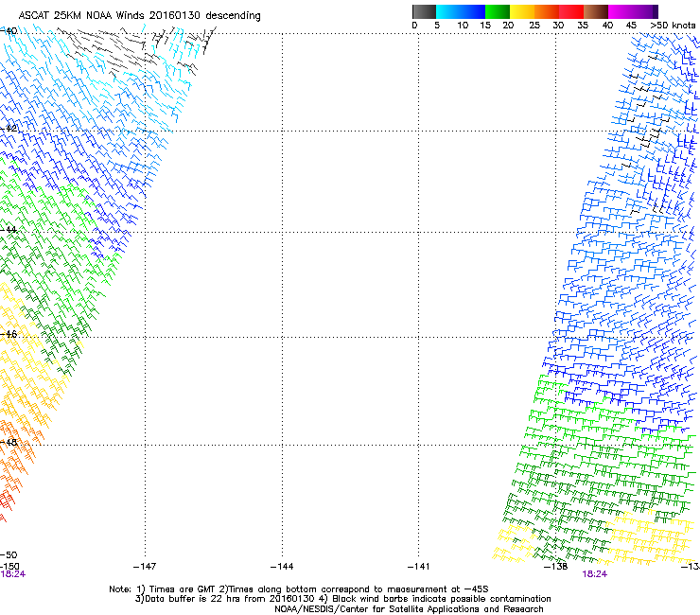Click the purple 18:24 time under -150

pos(12,574)
